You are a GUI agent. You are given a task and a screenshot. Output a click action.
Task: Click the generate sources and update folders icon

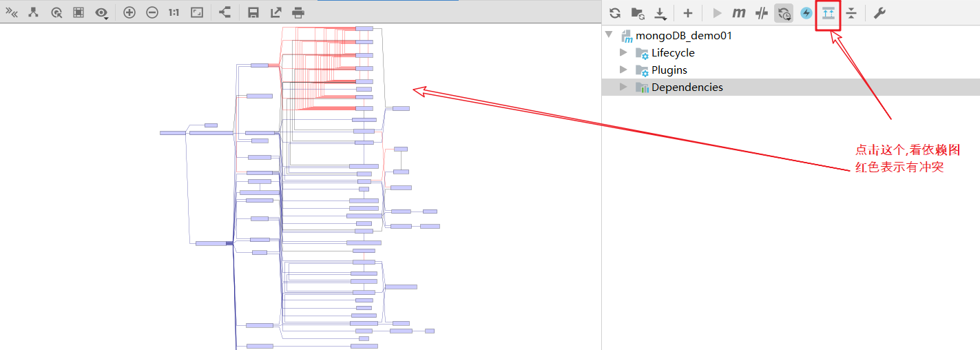638,12
